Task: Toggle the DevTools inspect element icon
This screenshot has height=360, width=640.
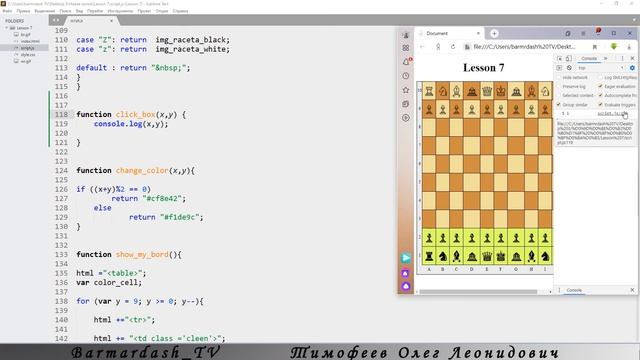Action: (x=560, y=58)
